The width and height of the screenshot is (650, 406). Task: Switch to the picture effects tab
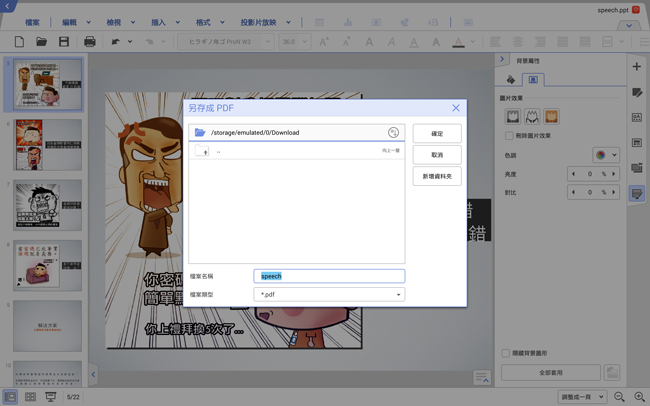(x=533, y=79)
